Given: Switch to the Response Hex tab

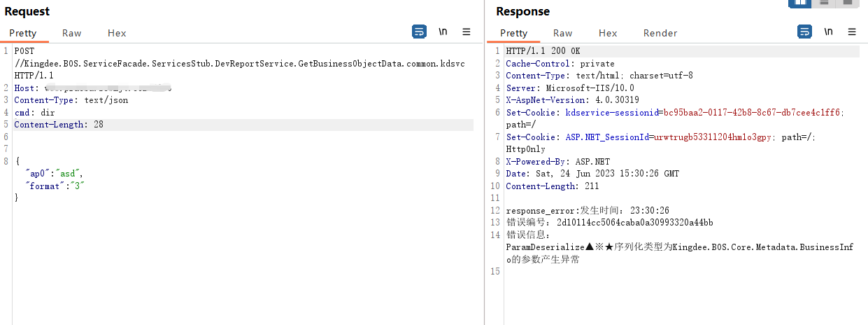Looking at the screenshot, I should (608, 33).
